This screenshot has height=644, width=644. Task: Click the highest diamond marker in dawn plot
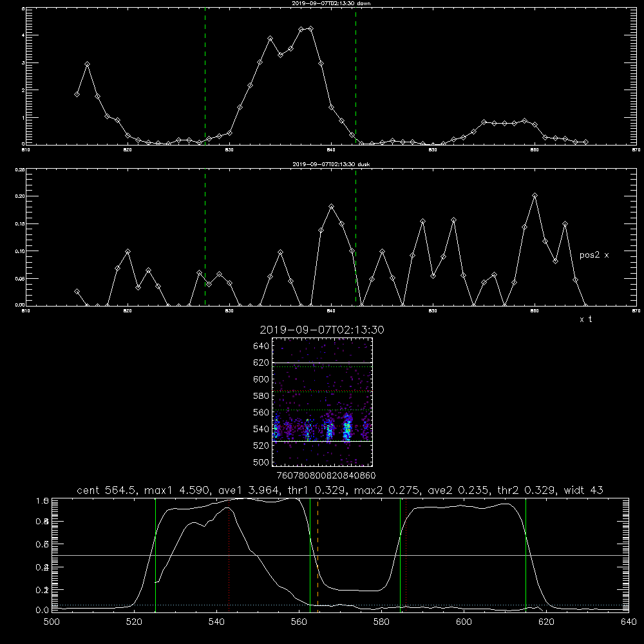pos(311,29)
